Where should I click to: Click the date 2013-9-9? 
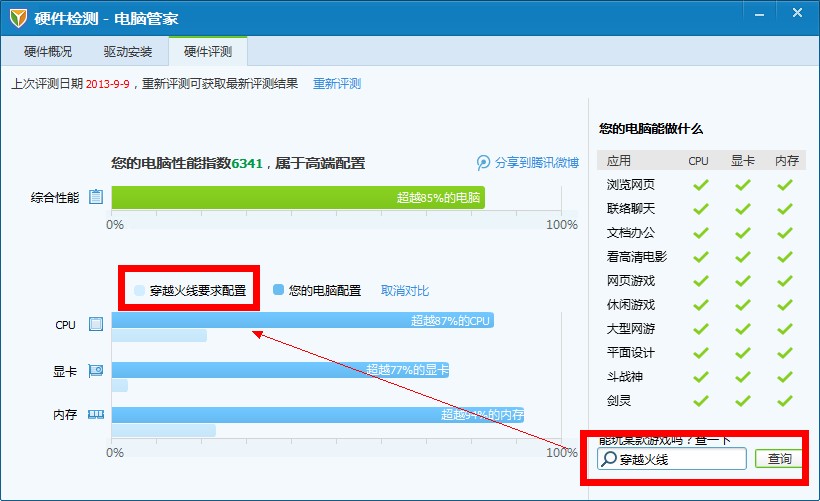[x=107, y=84]
